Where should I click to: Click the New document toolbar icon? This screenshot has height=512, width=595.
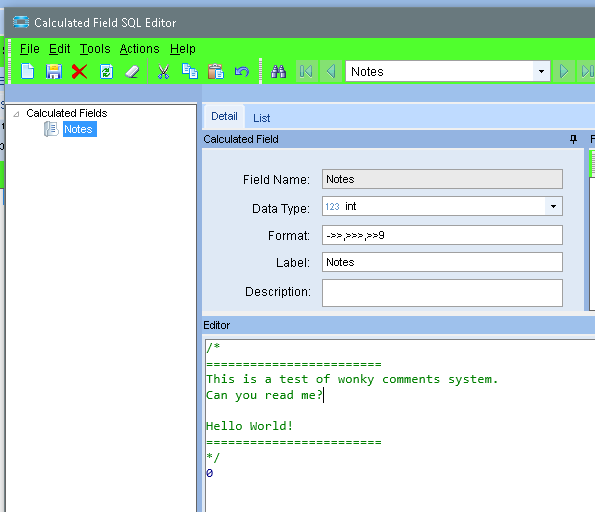point(28,71)
